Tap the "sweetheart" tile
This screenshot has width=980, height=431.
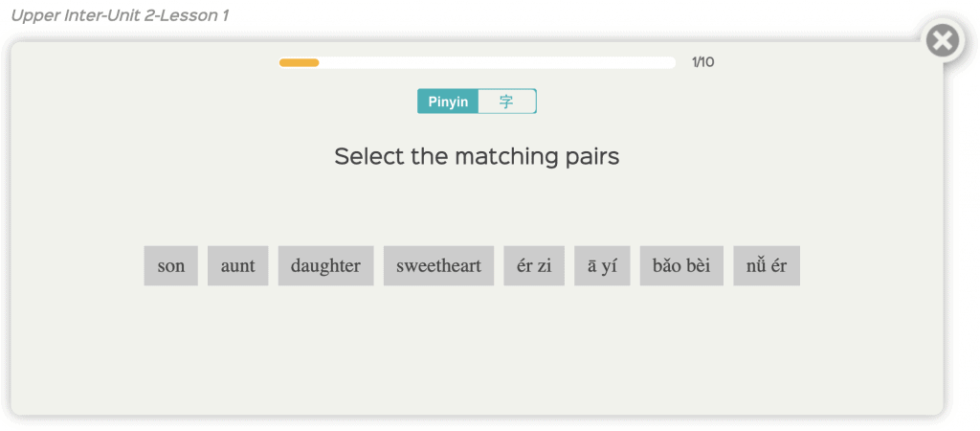(x=438, y=266)
